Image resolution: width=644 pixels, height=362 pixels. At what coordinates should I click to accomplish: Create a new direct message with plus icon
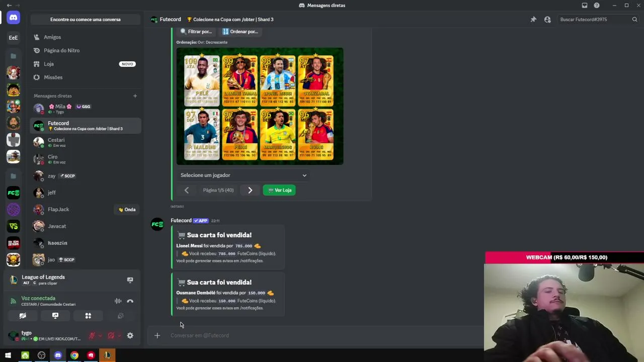(135, 96)
